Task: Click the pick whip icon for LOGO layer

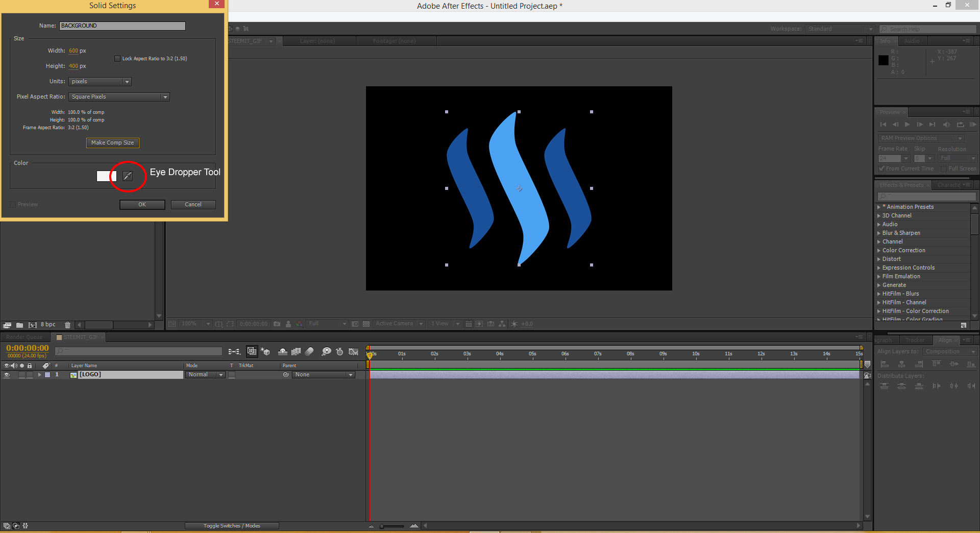Action: click(286, 375)
